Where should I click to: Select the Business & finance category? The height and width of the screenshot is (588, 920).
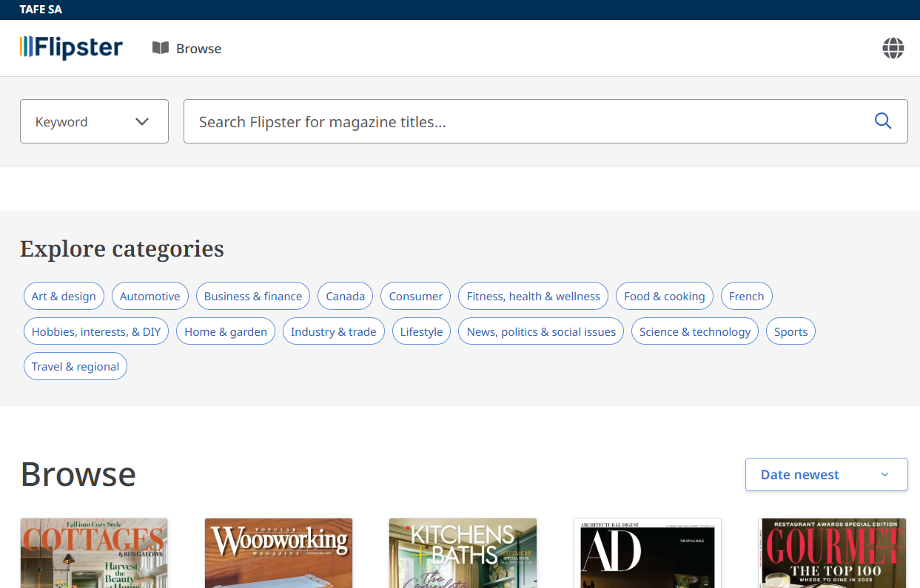(x=253, y=296)
